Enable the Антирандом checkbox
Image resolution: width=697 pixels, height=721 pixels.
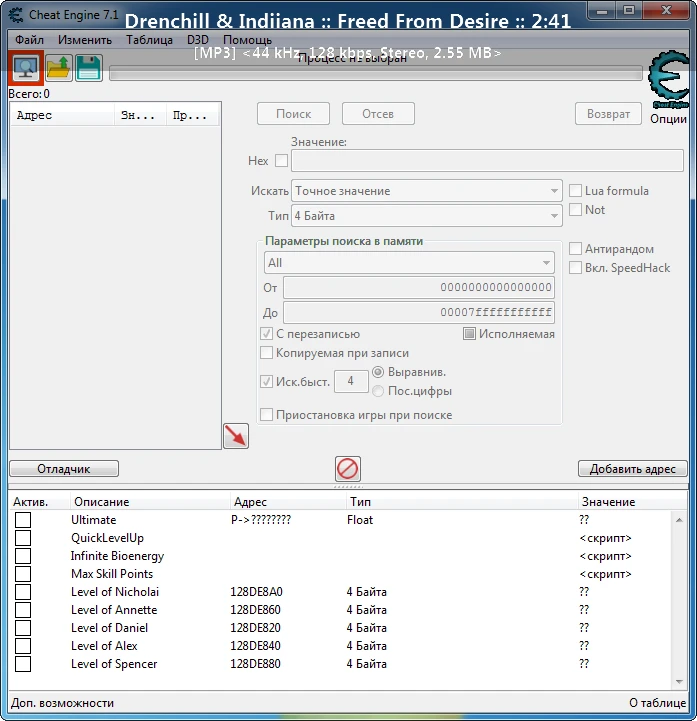click(575, 249)
